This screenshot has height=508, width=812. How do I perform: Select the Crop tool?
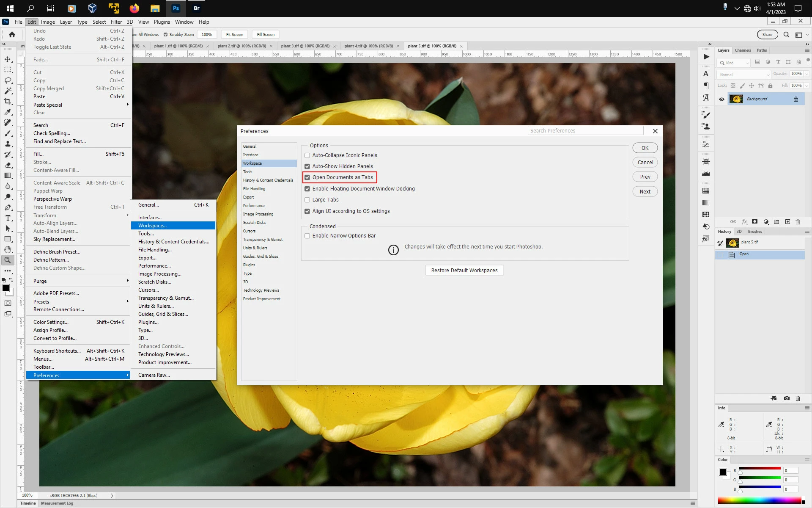coord(8,102)
